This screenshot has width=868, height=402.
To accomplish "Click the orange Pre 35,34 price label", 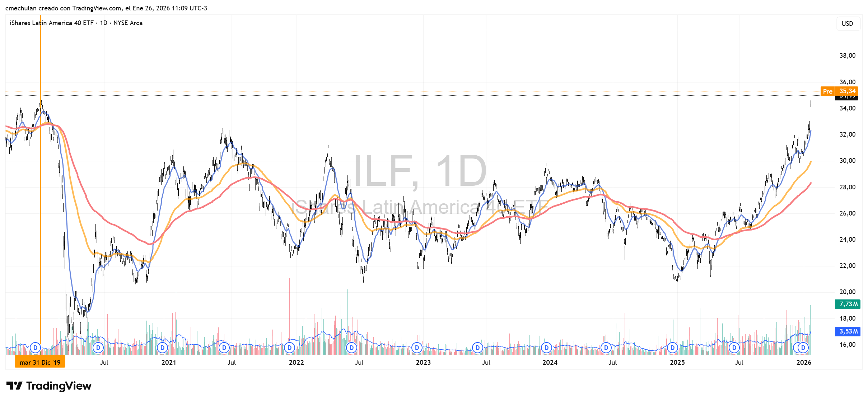I will click(x=839, y=91).
